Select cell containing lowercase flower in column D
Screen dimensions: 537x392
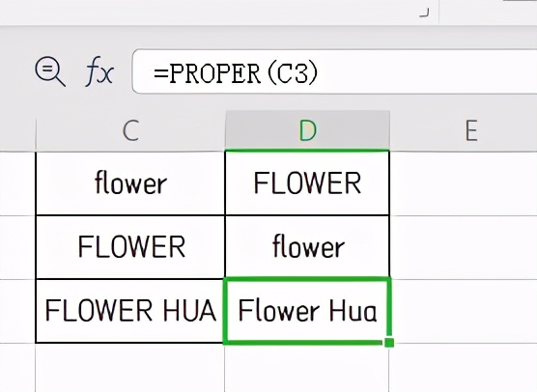click(307, 247)
